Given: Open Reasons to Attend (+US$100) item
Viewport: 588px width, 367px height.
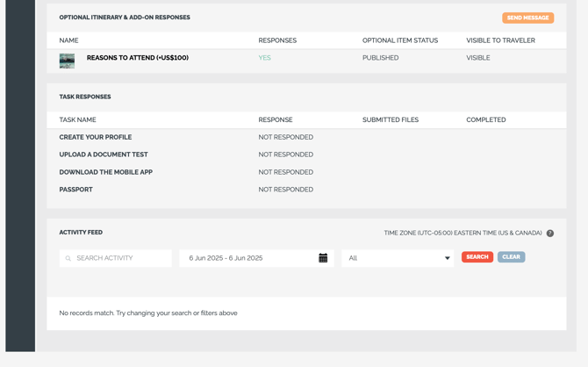Looking at the screenshot, I should point(138,57).
